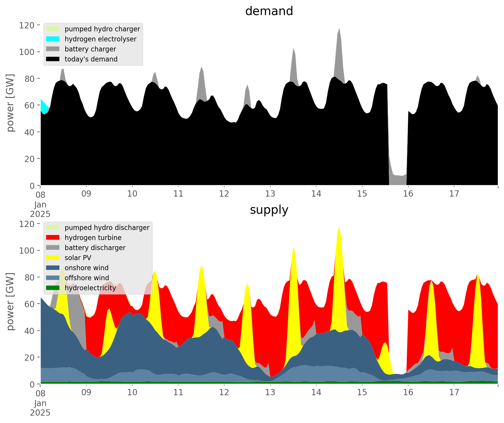Click the light blue offshore wind legend swatch
Image resolution: width=504 pixels, height=423 pixels.
(x=53, y=278)
